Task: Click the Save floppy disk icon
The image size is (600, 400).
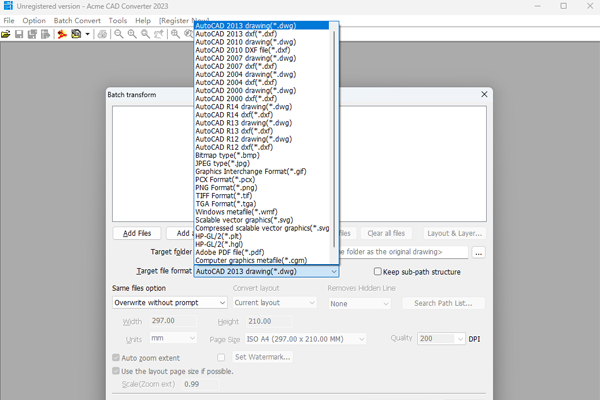Action: [19, 34]
